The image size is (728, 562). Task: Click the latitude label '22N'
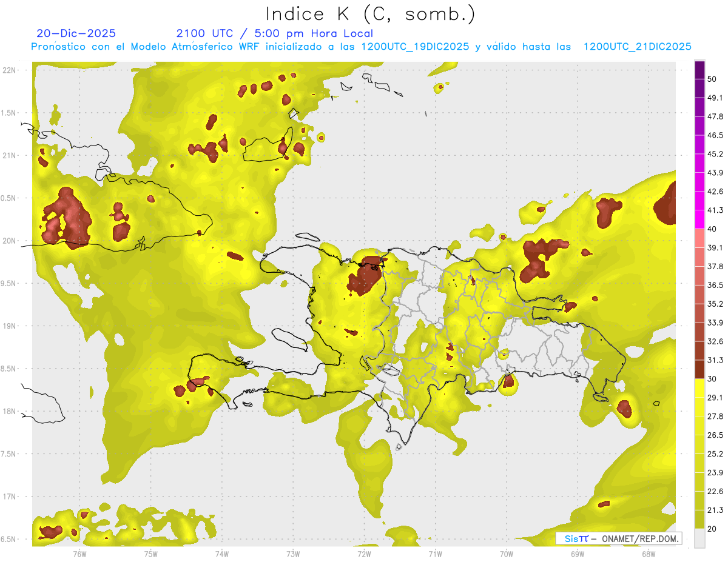click(10, 70)
